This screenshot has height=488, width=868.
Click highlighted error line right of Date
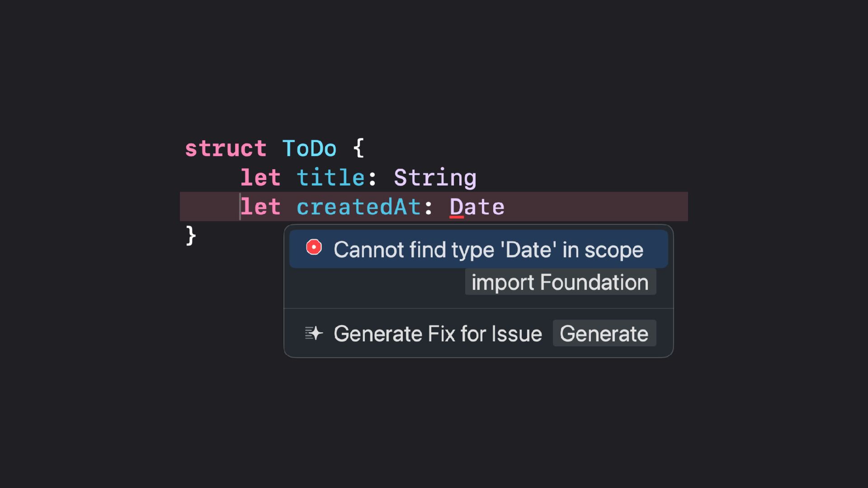click(597, 207)
